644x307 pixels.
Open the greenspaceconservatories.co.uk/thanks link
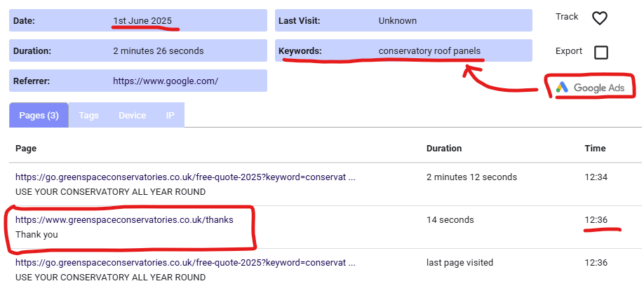point(124,220)
